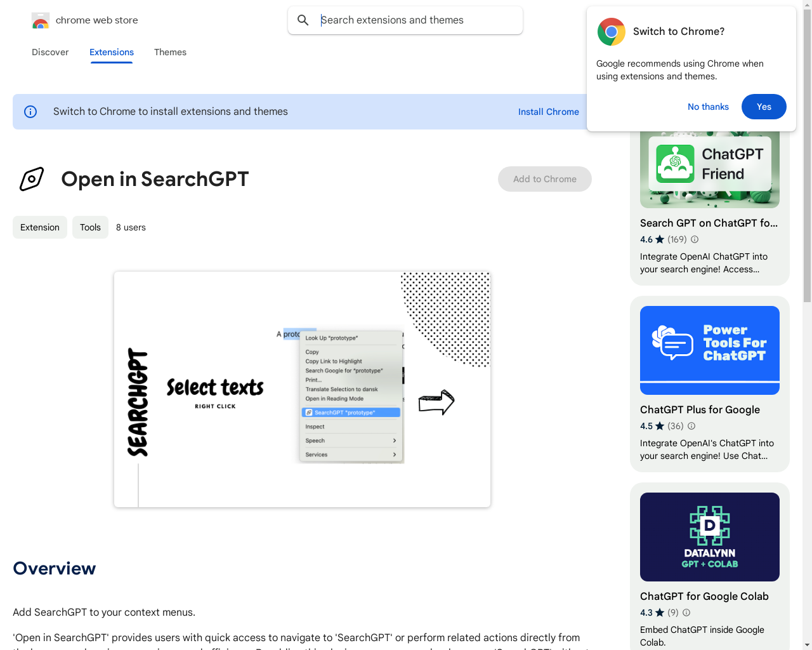Open the Search GPT on ChatGPT extension title
Image resolution: width=812 pixels, height=650 pixels.
(x=709, y=223)
